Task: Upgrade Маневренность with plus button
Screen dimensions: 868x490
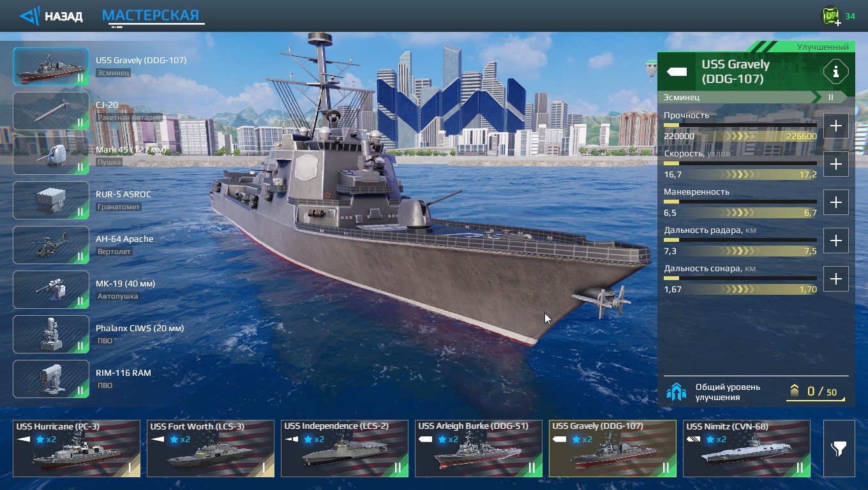Action: pyautogui.click(x=836, y=202)
